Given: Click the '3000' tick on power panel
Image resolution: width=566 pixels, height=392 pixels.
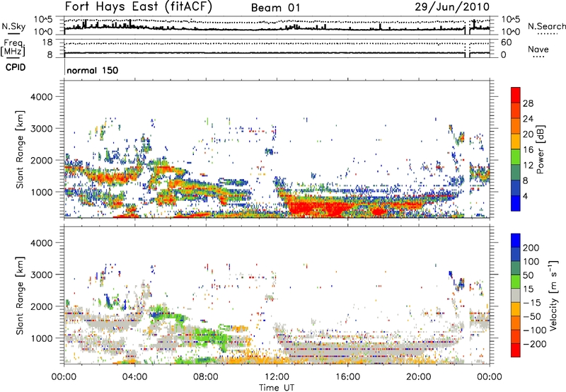Looking at the screenshot, I should [41, 129].
